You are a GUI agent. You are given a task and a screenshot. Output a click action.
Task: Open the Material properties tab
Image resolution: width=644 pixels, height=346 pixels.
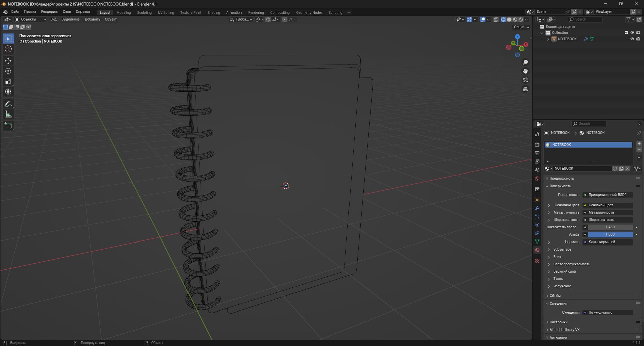[x=537, y=250]
